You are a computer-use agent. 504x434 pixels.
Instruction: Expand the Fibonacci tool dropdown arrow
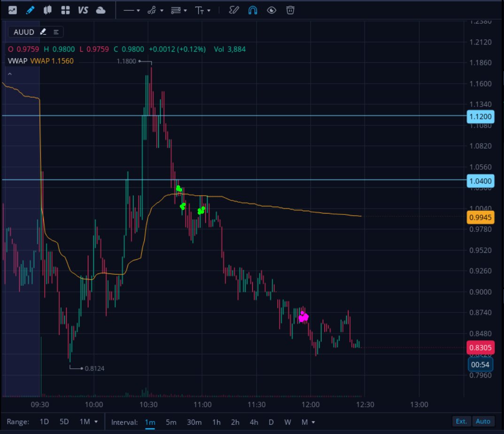coord(186,11)
